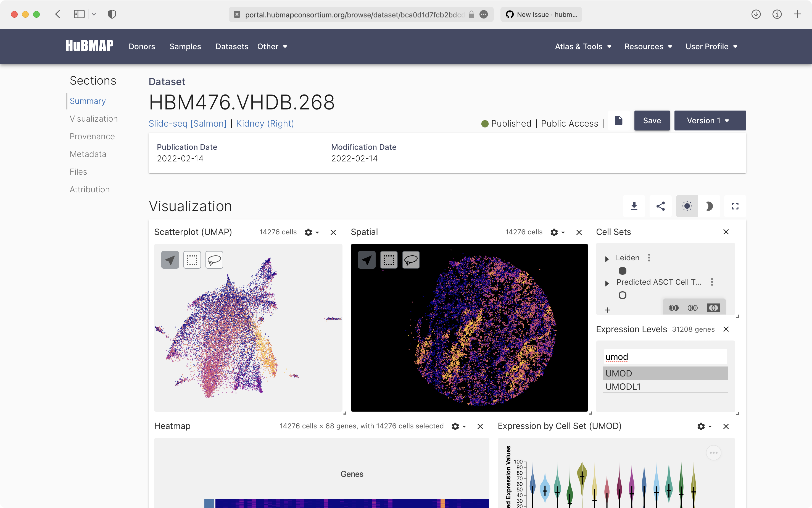Open the Version 1 dropdown

710,121
